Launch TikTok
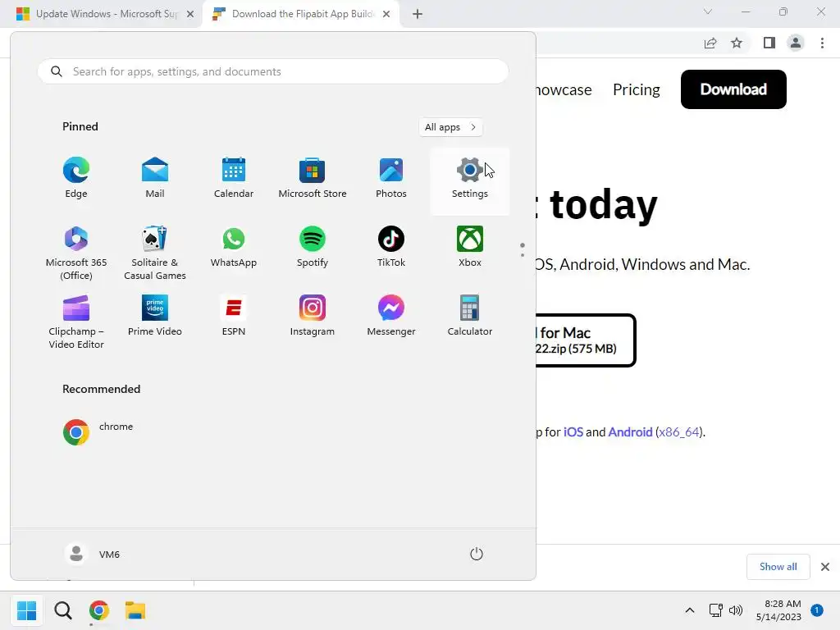840x630 pixels. (391, 248)
